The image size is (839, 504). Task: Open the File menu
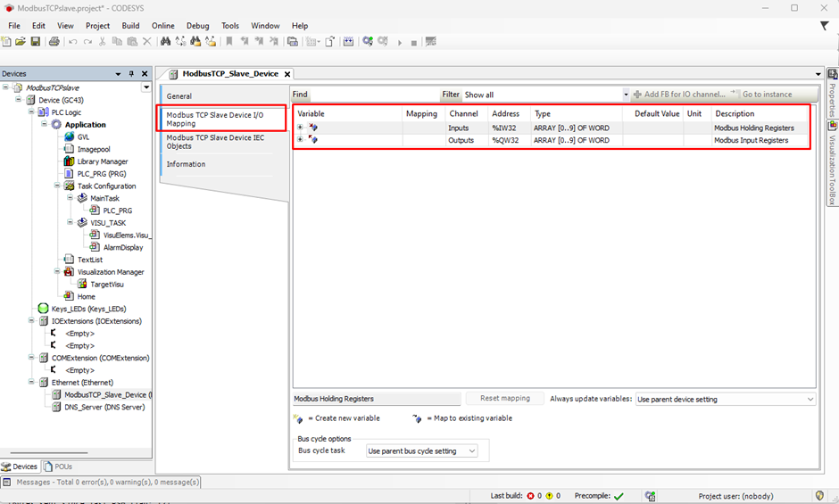(x=14, y=26)
